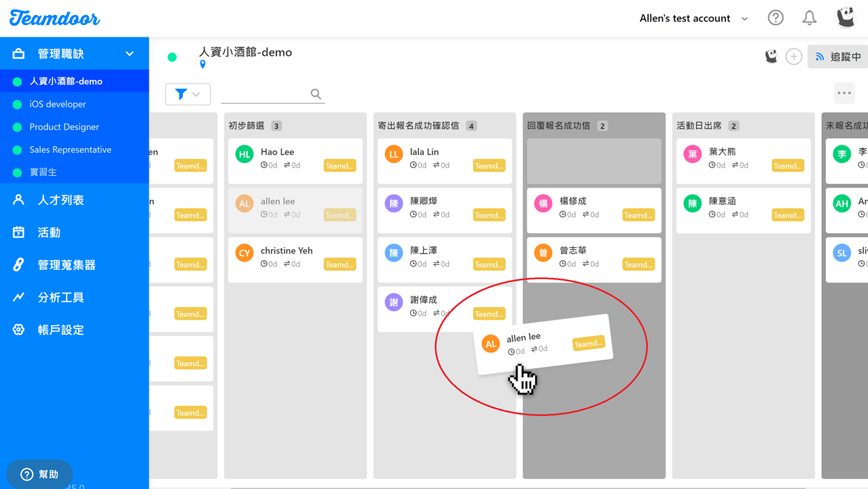Image resolution: width=868 pixels, height=489 pixels.
Task: Click the briefcase icon beside 管理職缺
Action: 18,54
